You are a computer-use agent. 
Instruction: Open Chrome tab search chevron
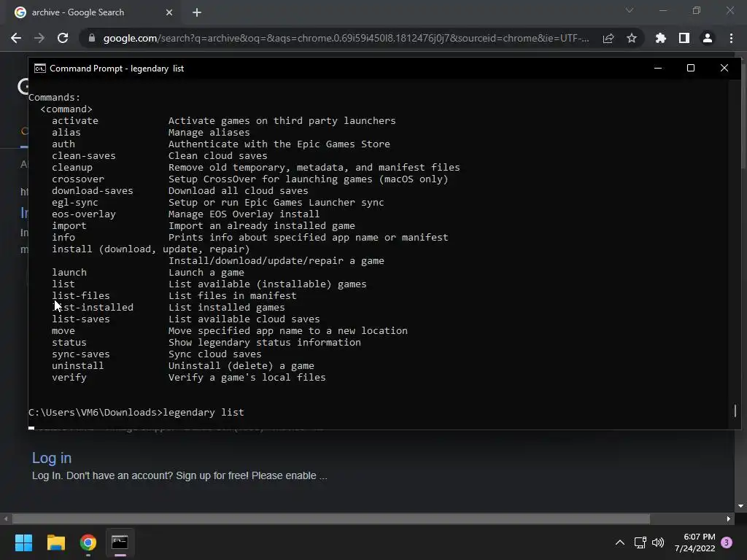click(x=630, y=10)
